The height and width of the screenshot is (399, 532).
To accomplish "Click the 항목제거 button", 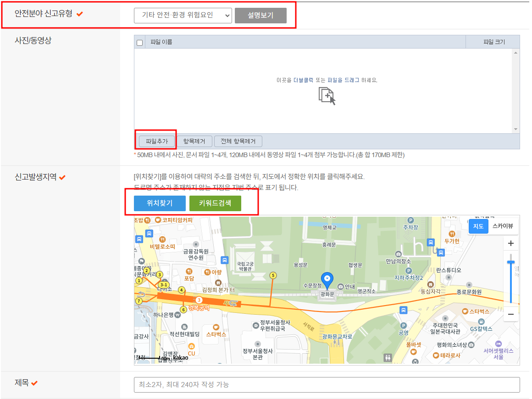I will [194, 141].
